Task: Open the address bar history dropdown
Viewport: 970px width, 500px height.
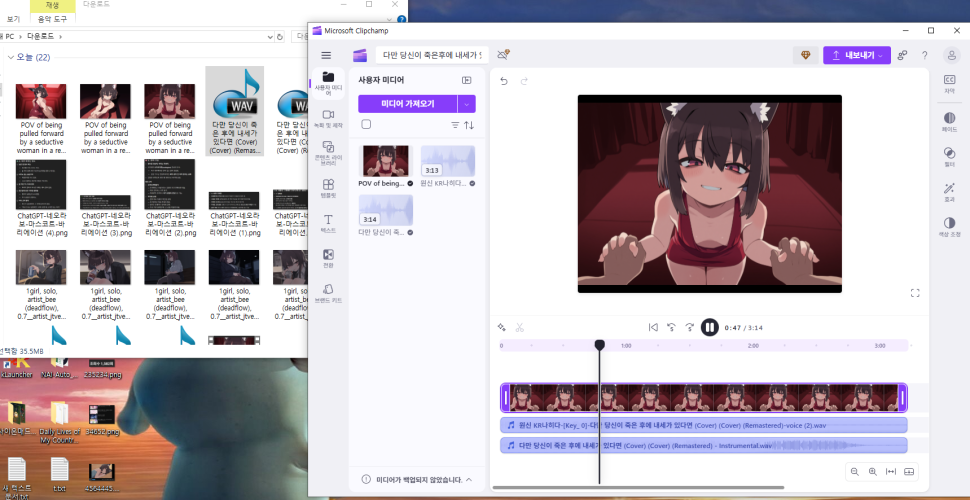Action: [270, 37]
